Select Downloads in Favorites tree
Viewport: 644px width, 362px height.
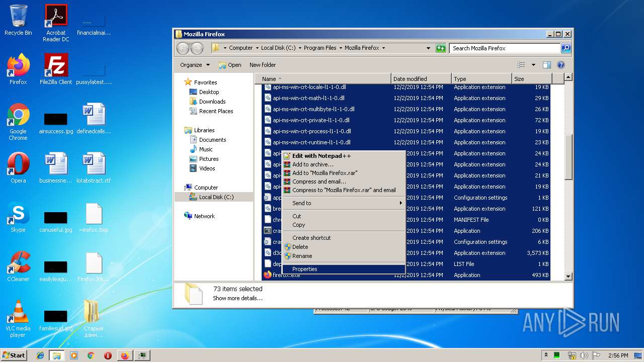pyautogui.click(x=212, y=102)
